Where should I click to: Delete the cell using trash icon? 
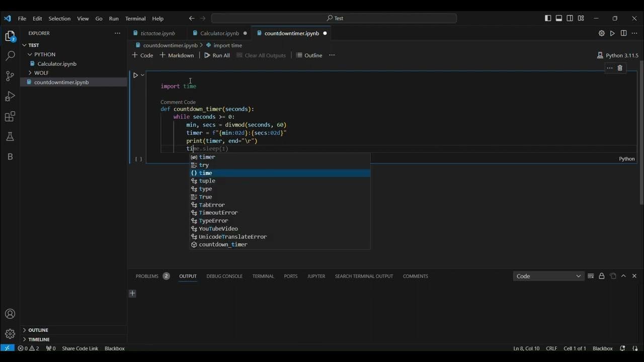point(620,68)
